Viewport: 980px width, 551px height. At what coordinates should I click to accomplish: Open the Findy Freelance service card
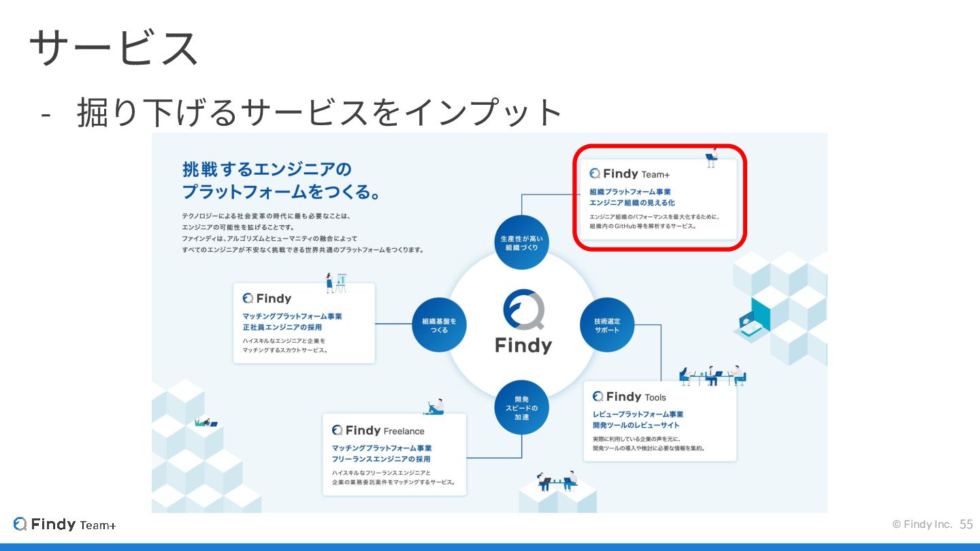tap(395, 454)
